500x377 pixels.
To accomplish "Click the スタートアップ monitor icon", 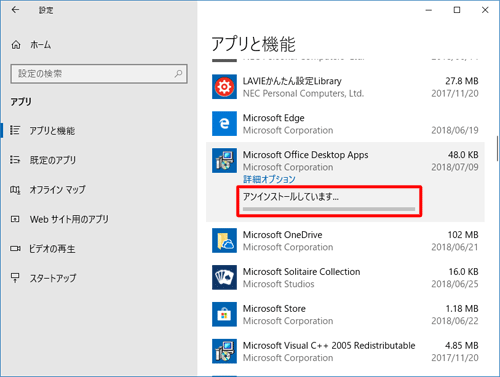I will pos(15,277).
